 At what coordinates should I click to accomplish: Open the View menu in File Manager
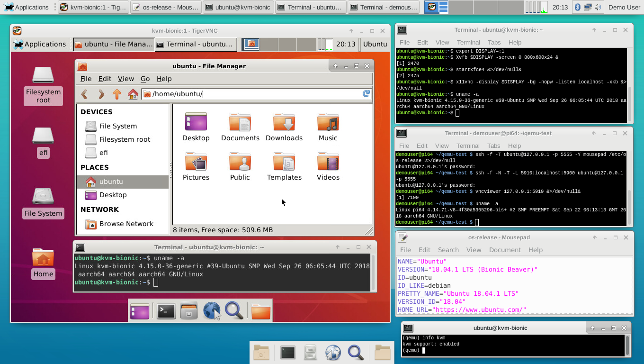[x=125, y=79]
